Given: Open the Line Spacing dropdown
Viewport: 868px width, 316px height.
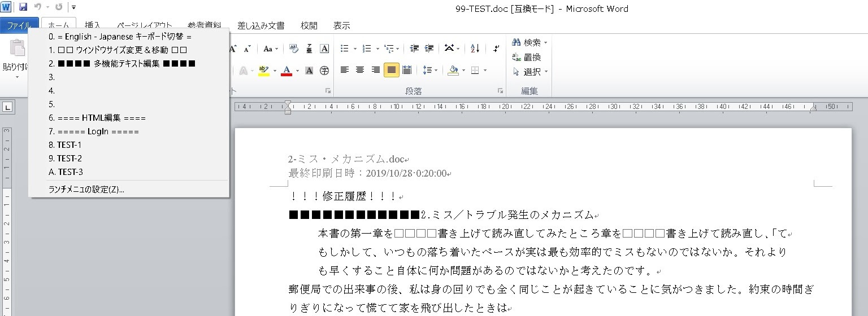Looking at the screenshot, I should coord(430,71).
